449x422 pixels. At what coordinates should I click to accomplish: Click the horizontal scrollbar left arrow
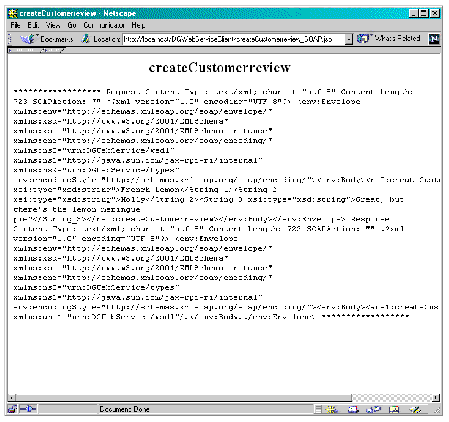coord(12,398)
